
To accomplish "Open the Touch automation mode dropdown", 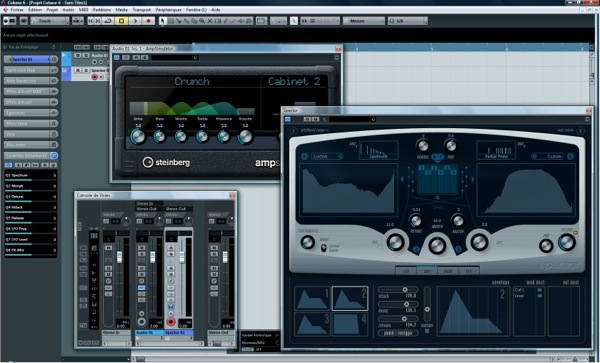I will tap(49, 21).
